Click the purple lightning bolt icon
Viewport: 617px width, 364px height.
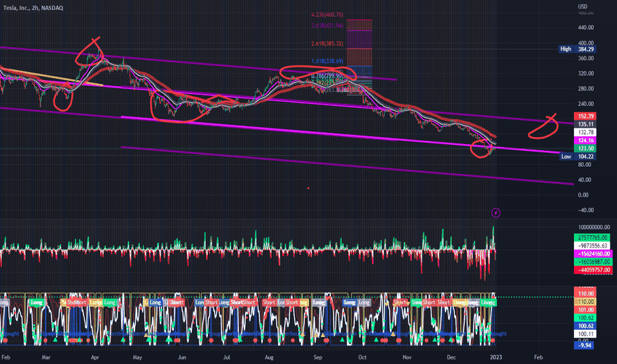click(x=496, y=213)
